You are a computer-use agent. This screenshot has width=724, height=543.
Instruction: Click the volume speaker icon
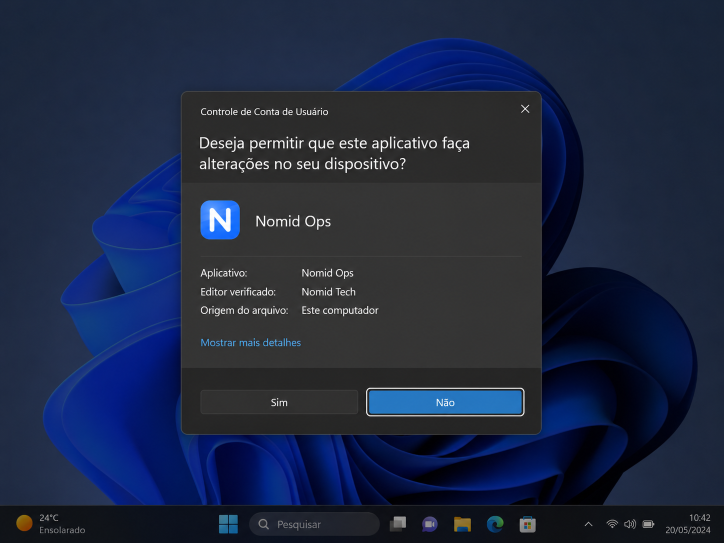[630, 524]
